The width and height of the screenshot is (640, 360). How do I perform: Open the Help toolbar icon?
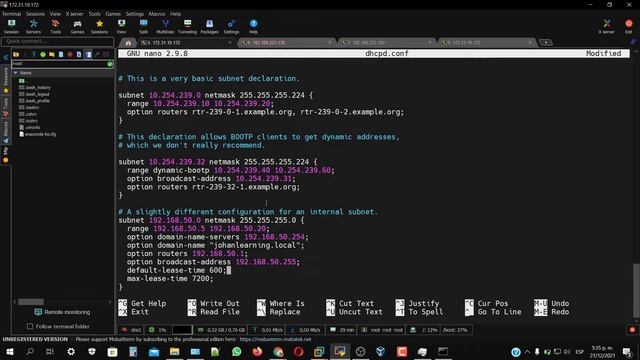(253, 27)
